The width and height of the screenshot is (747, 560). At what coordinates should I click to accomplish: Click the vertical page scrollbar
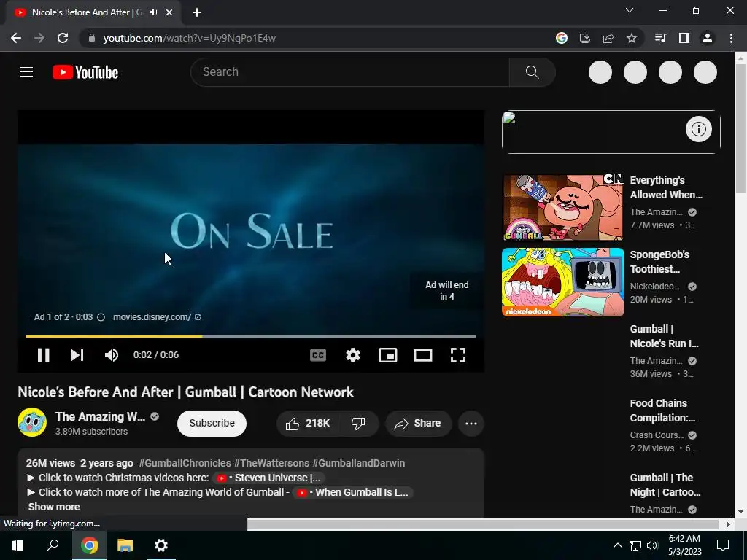[x=740, y=128]
